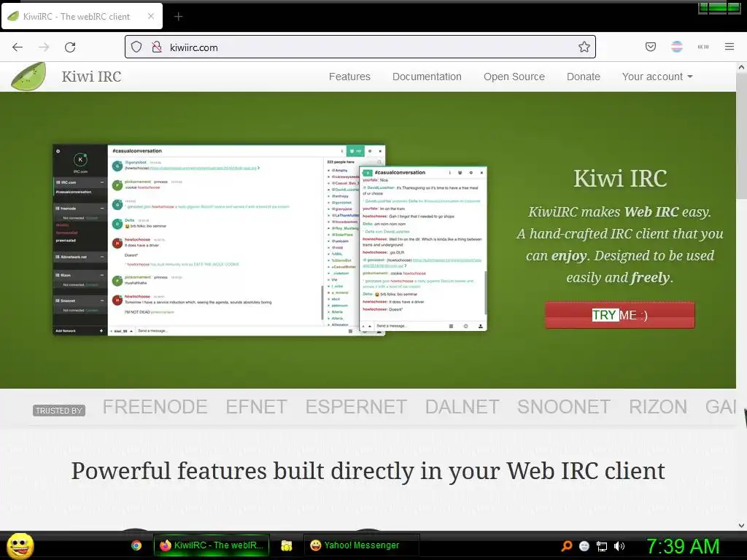The image size is (747, 560).
Task: Click the toolbar extension icon beside the menu
Action: point(703,47)
